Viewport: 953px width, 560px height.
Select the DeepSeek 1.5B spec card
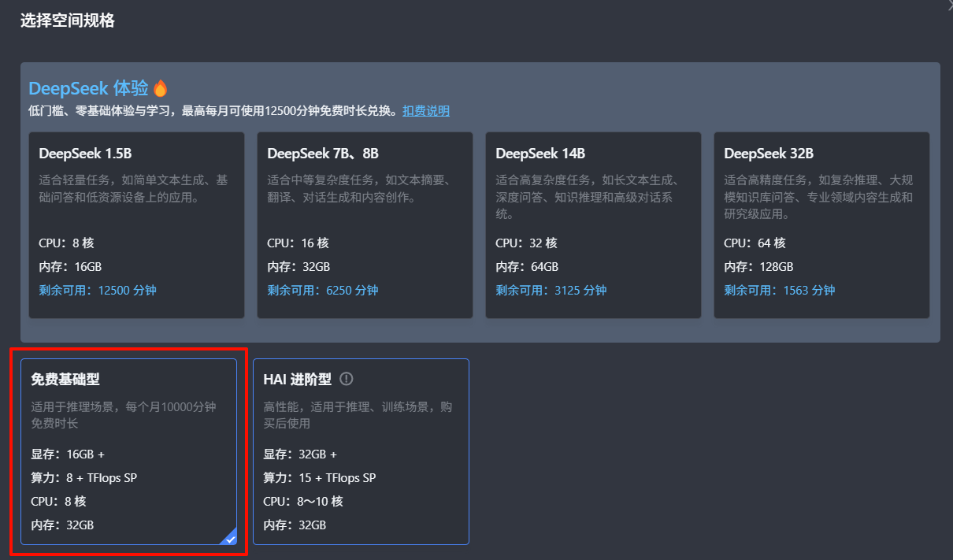[x=136, y=225]
